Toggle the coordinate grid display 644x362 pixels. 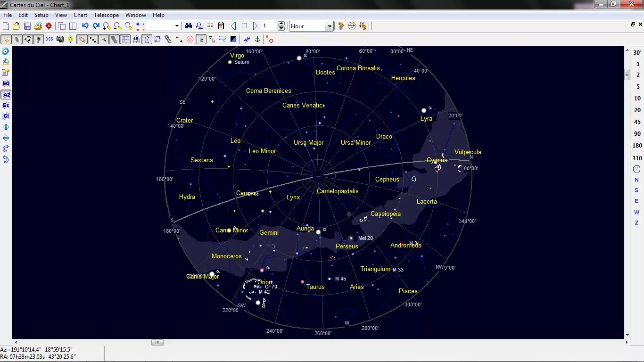pyautogui.click(x=125, y=39)
